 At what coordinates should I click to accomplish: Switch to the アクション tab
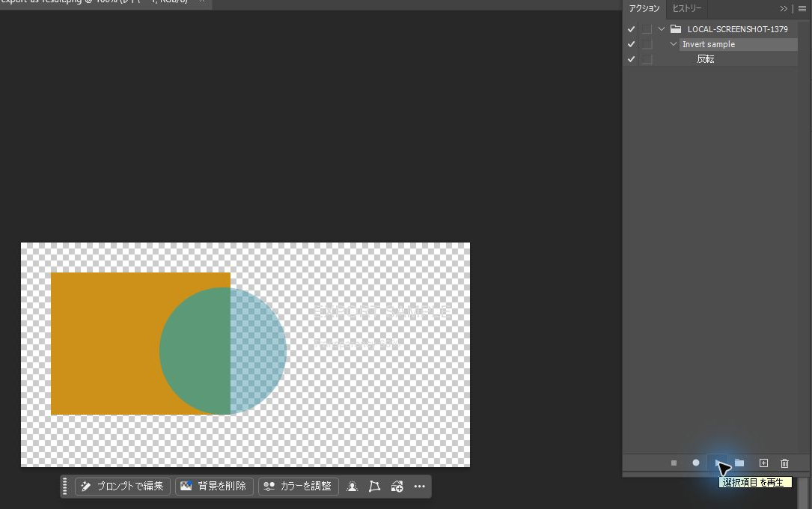click(644, 8)
